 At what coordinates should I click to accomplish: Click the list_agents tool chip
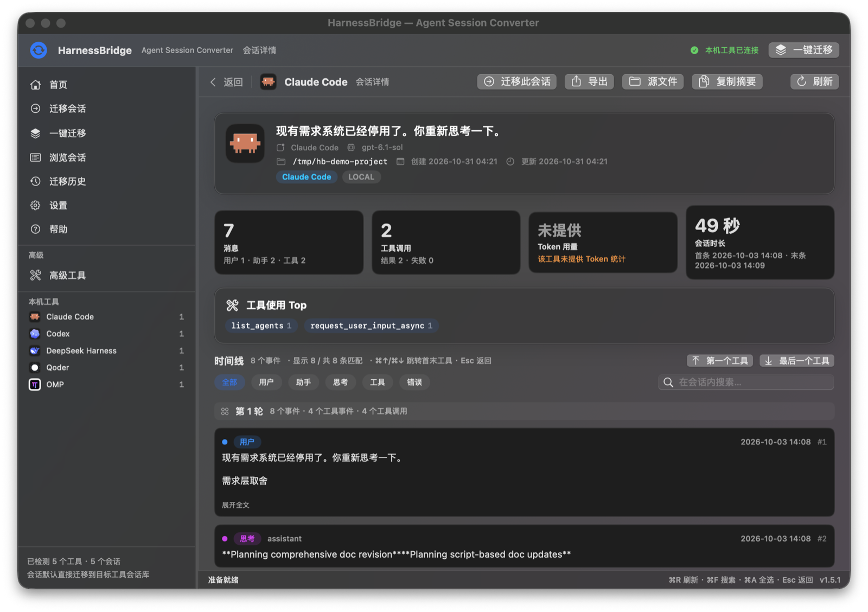[x=261, y=326]
